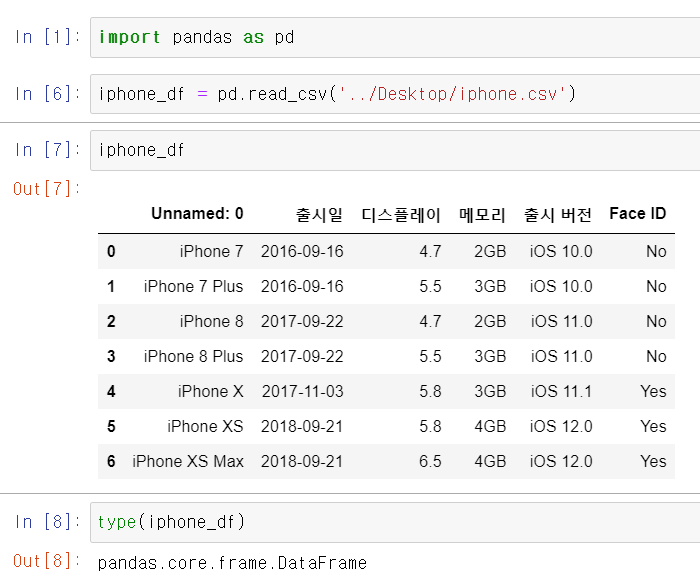Click the '메모리' column header
The image size is (700, 580).
(x=482, y=214)
